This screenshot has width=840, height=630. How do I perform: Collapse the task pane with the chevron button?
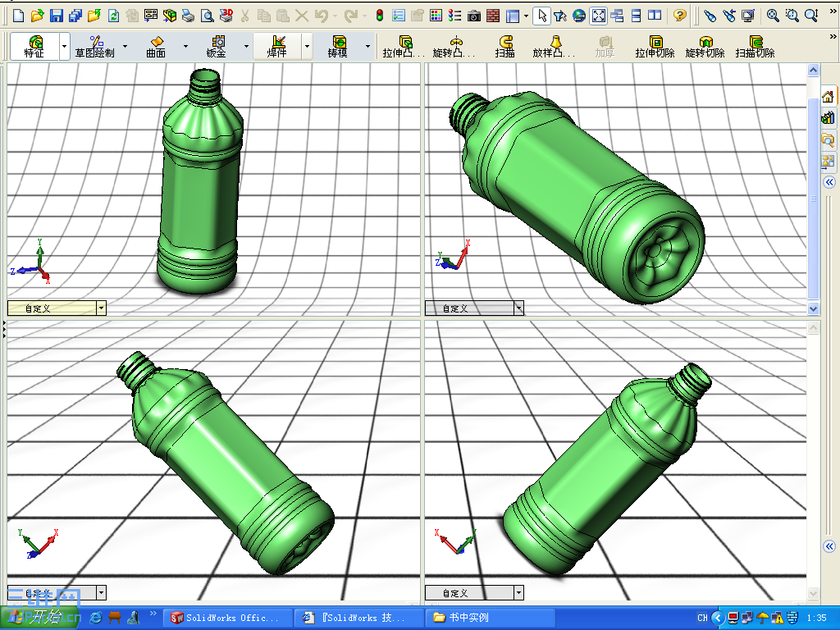(x=831, y=182)
